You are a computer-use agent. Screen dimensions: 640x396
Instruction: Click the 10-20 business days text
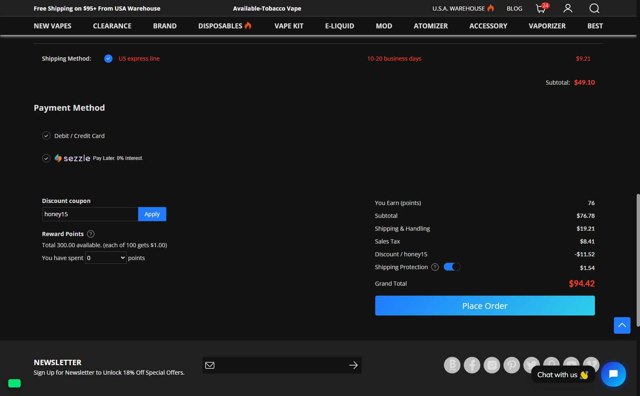(x=394, y=59)
